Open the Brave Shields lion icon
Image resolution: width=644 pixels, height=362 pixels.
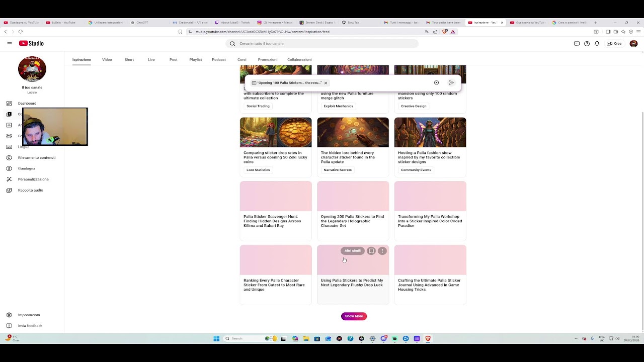[x=445, y=32]
